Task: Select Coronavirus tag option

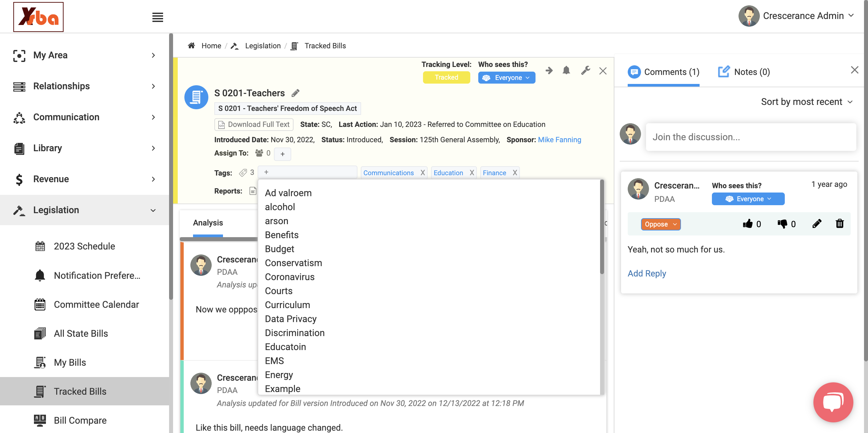Action: coord(290,277)
